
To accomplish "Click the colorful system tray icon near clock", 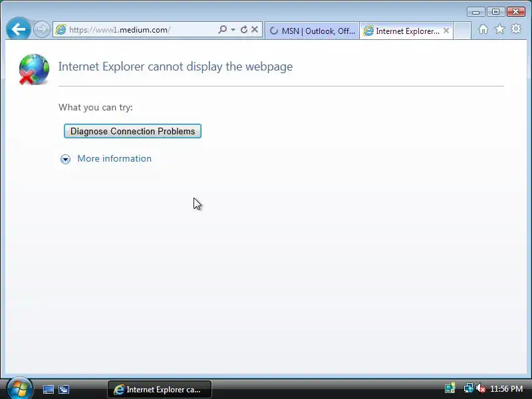I will click(450, 388).
